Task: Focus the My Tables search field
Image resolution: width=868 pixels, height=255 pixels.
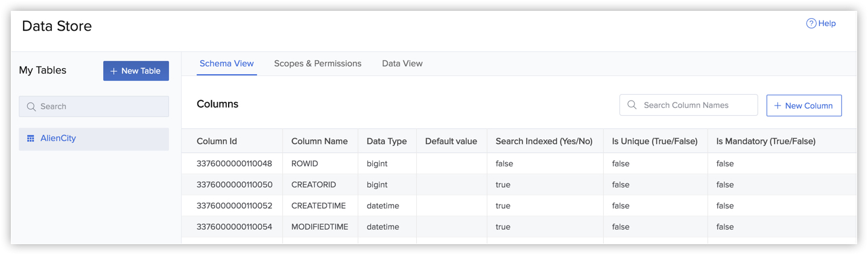Action: [x=100, y=107]
